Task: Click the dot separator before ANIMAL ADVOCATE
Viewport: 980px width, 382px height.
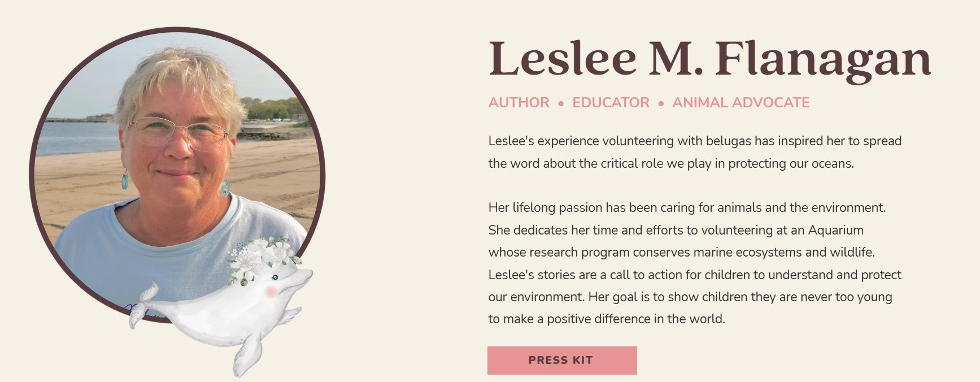Action: click(661, 103)
